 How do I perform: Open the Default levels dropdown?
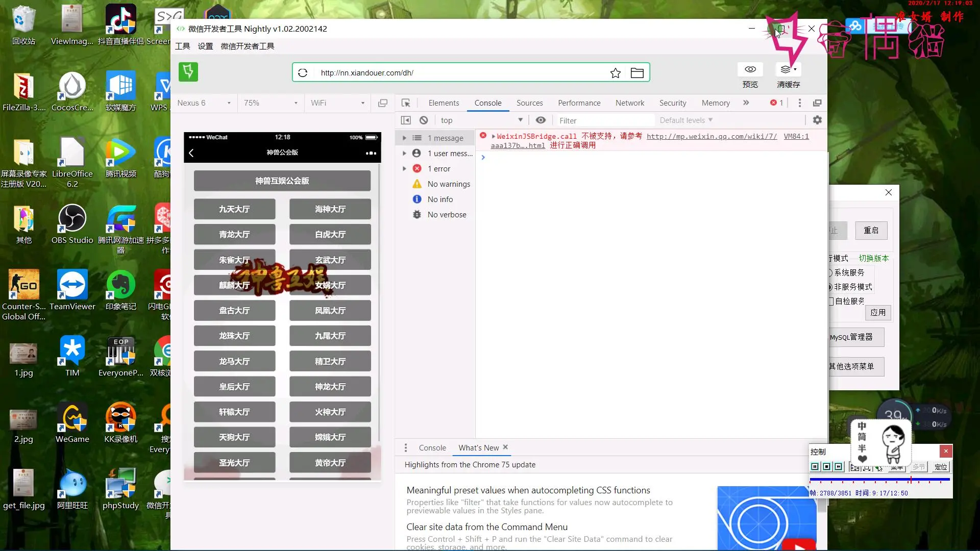[685, 120]
